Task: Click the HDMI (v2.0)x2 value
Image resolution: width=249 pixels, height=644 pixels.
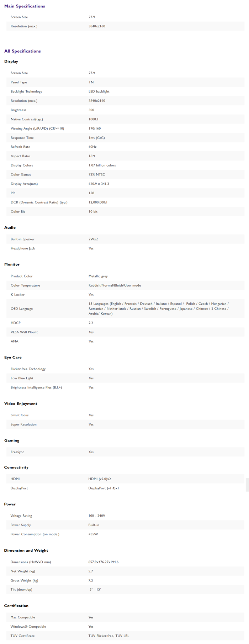Action: (x=100, y=479)
